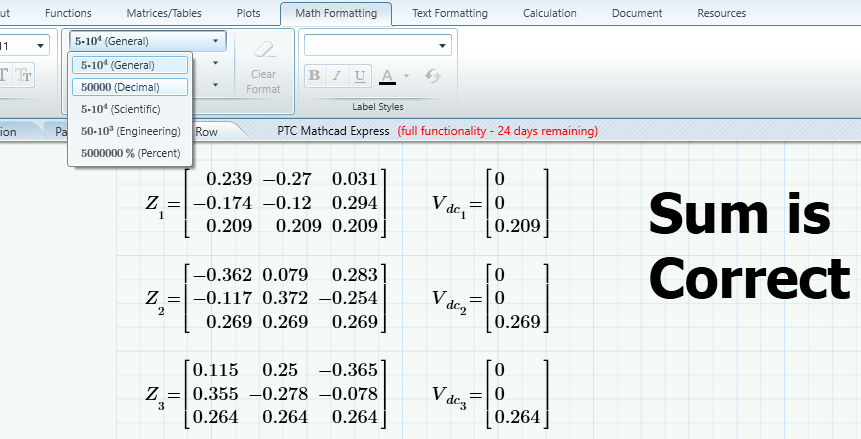
Task: Switch to the Functions ribbon tab
Action: pos(68,13)
